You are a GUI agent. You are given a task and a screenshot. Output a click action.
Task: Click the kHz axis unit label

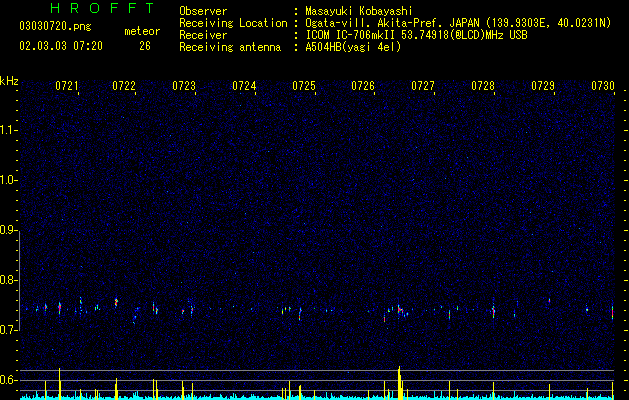pos(9,81)
